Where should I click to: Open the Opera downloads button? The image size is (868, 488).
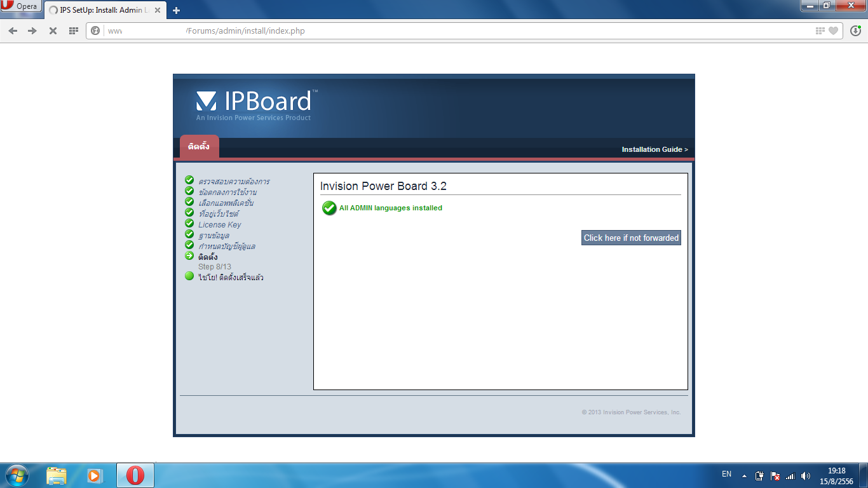pyautogui.click(x=855, y=30)
